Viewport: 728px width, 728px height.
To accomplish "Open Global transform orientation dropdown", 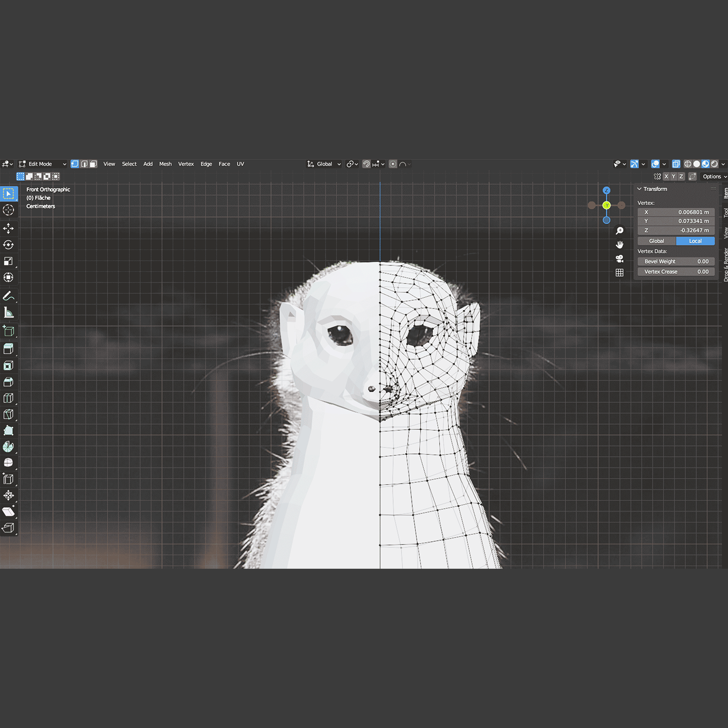I will tap(324, 164).
